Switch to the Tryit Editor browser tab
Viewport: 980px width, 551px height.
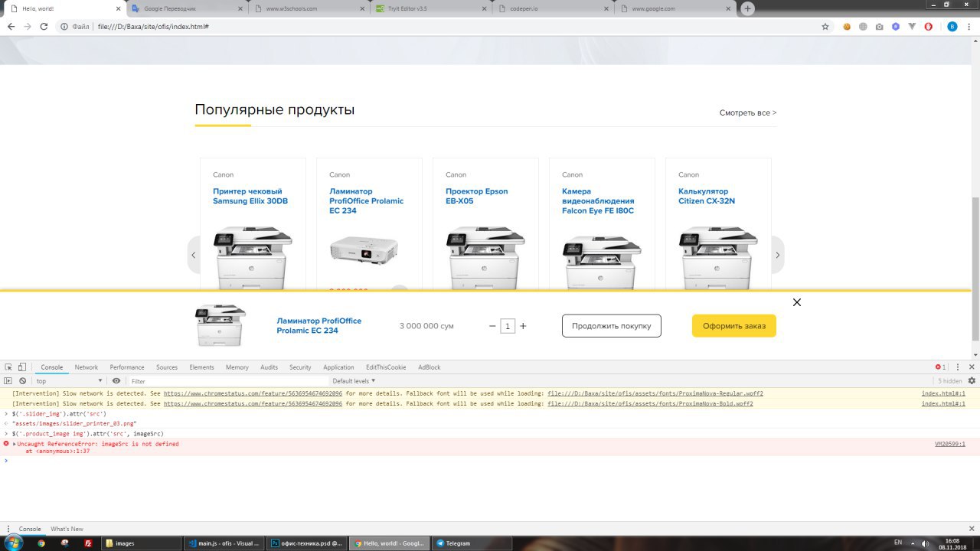click(430, 8)
